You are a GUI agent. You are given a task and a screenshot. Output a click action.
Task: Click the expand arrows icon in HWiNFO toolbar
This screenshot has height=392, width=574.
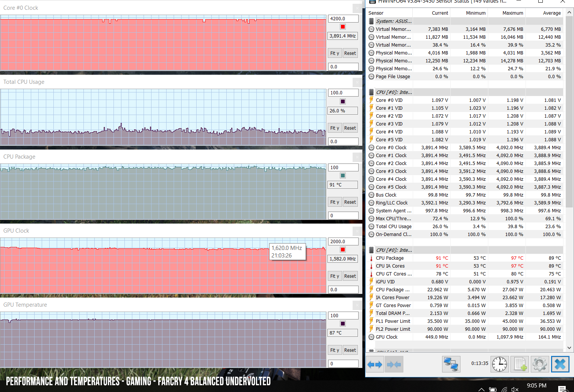[375, 364]
